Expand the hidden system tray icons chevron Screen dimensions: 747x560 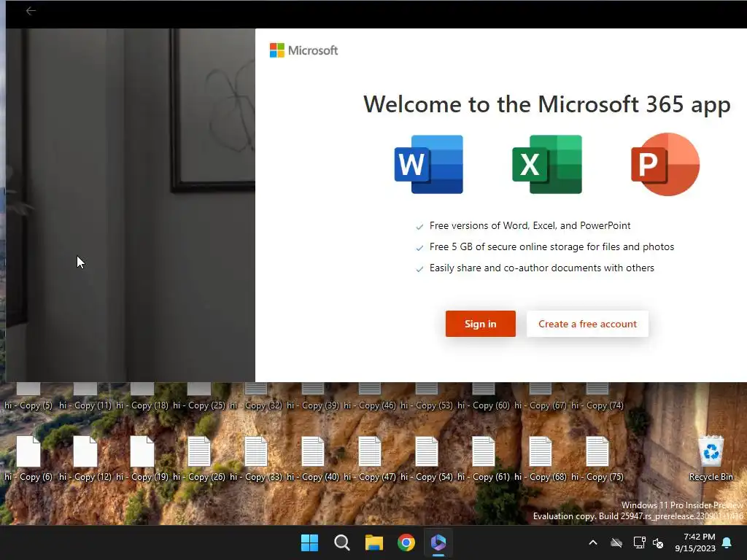click(593, 542)
